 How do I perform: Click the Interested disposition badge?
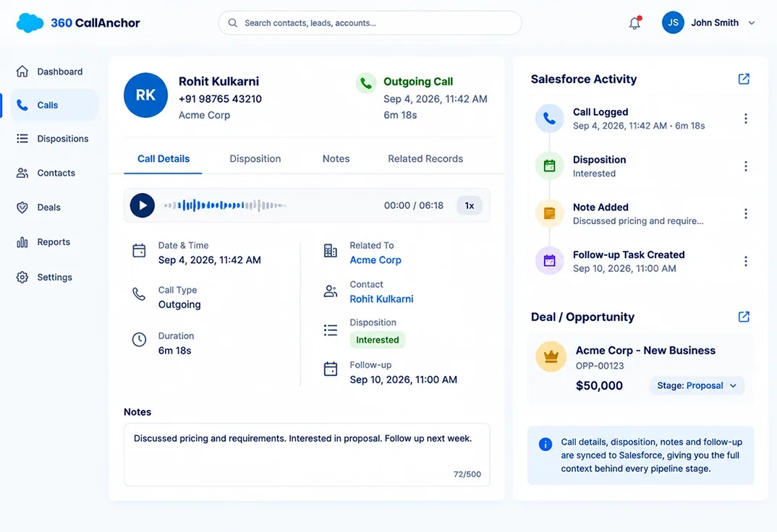pyautogui.click(x=378, y=340)
